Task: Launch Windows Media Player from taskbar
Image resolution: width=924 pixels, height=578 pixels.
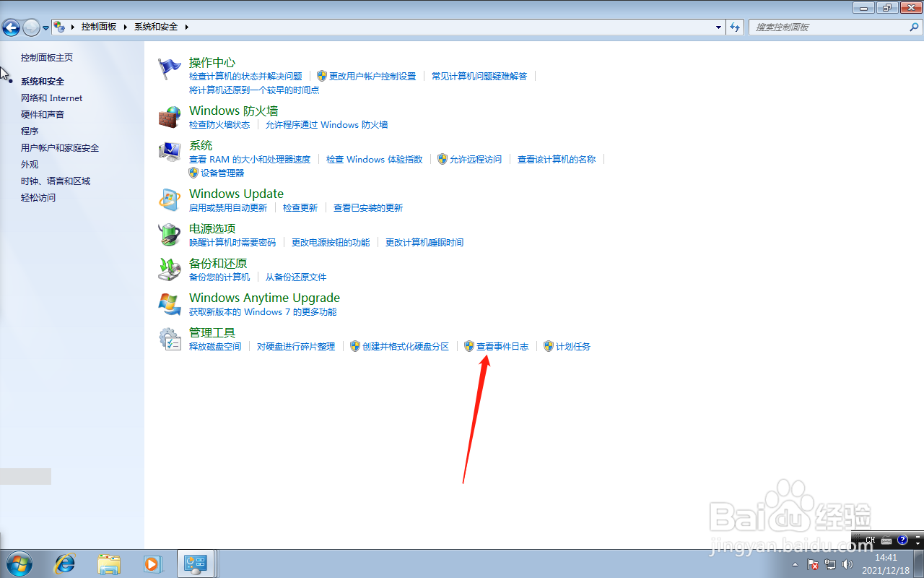Action: pyautogui.click(x=152, y=564)
